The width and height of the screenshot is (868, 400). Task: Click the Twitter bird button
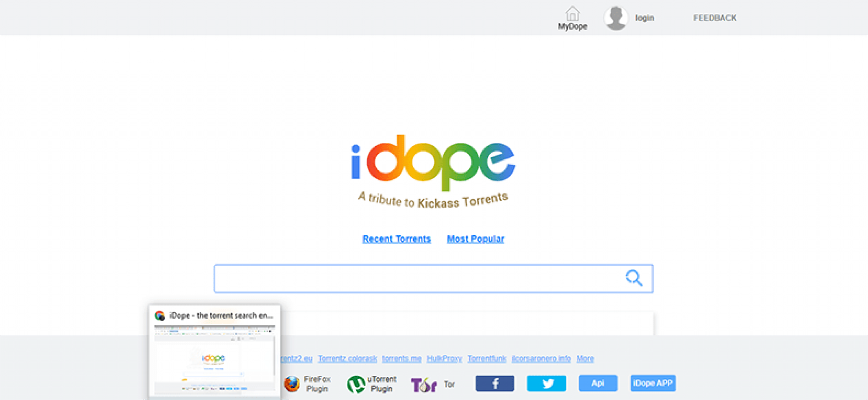click(546, 383)
